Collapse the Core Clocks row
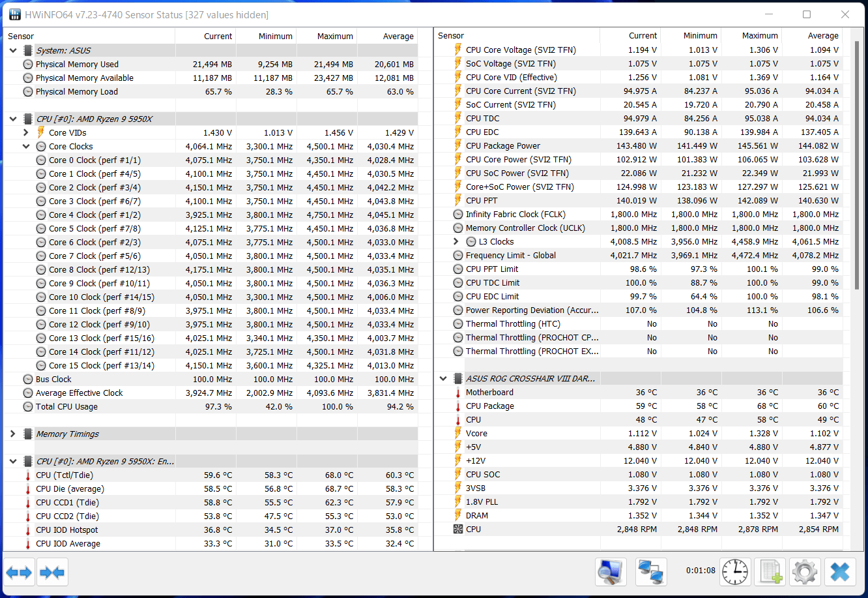This screenshot has height=598, width=868. (26, 147)
